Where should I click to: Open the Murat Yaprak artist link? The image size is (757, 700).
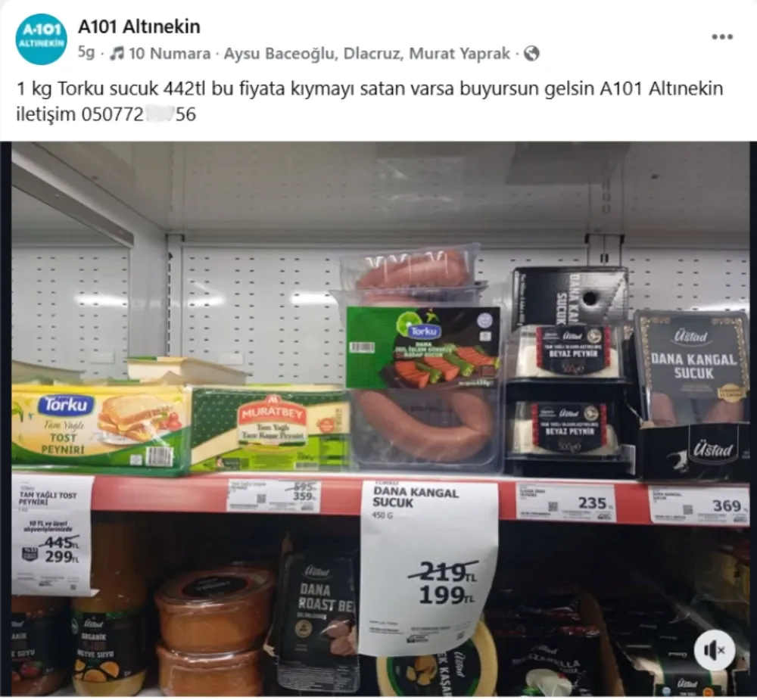[459, 53]
